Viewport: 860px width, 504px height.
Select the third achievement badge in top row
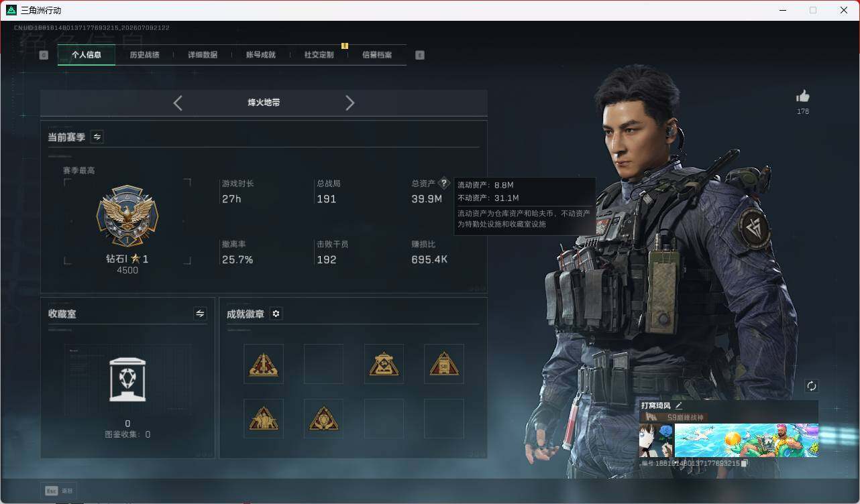384,364
